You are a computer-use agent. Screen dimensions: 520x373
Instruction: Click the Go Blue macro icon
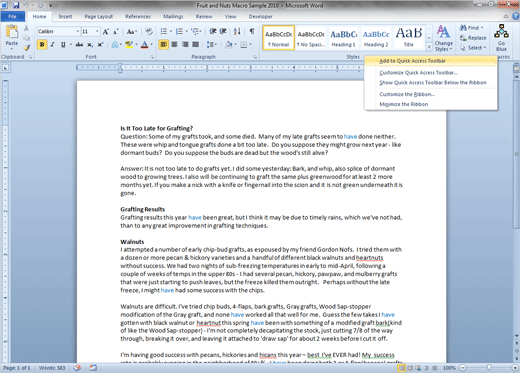[x=501, y=38]
